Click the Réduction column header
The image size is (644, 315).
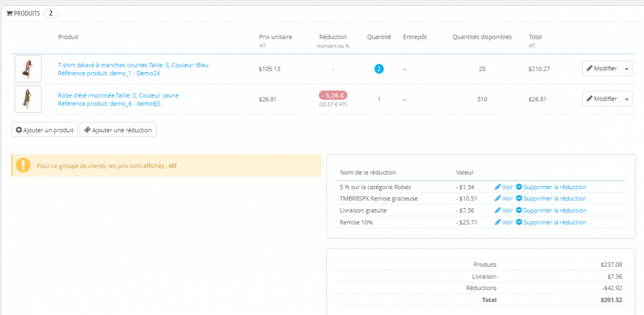click(x=333, y=37)
